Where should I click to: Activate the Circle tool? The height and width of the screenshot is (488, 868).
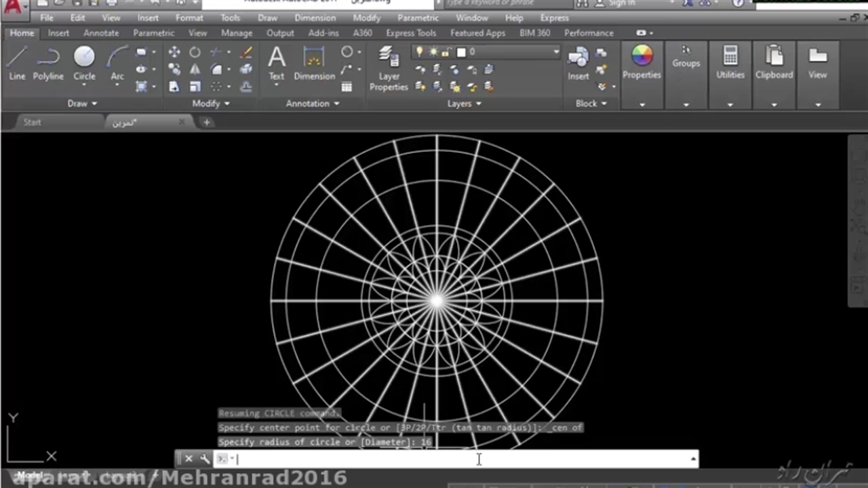84,62
